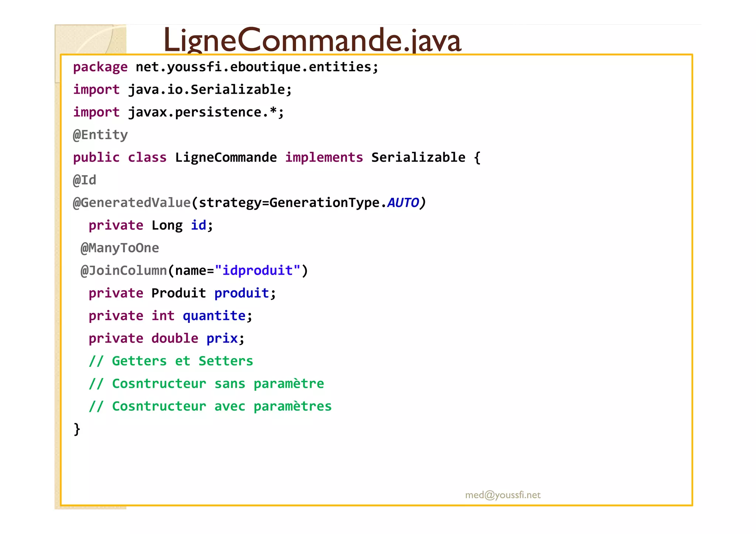
Task: Click the Cosntructeur sans paramètre comment
Action: point(206,384)
